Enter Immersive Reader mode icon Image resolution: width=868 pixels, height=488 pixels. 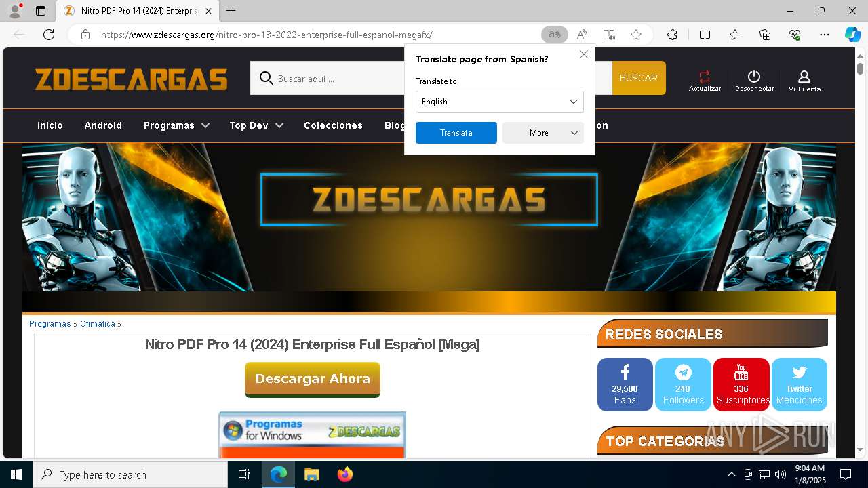609,35
